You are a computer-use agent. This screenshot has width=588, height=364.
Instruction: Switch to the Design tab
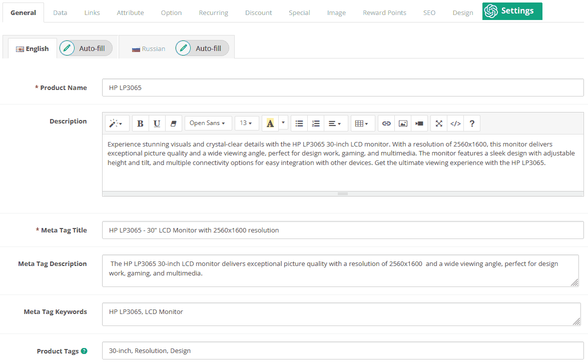[463, 12]
